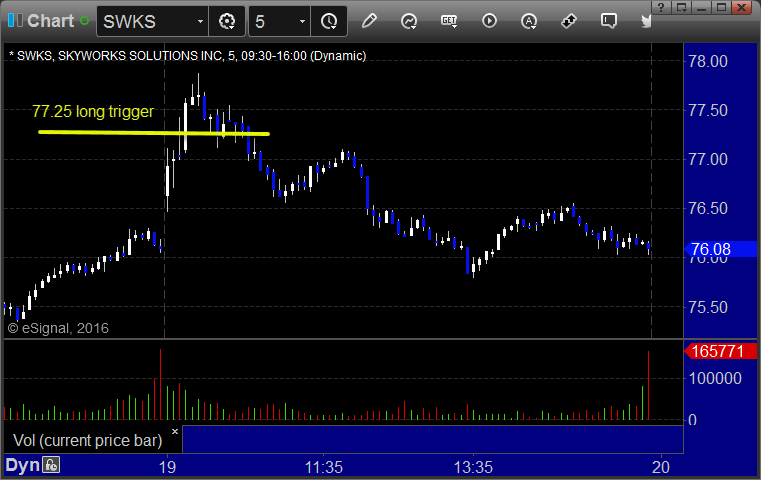Viewport: 761px width, 480px height.
Task: Click the trade arrows toolbar icon
Action: [569, 21]
